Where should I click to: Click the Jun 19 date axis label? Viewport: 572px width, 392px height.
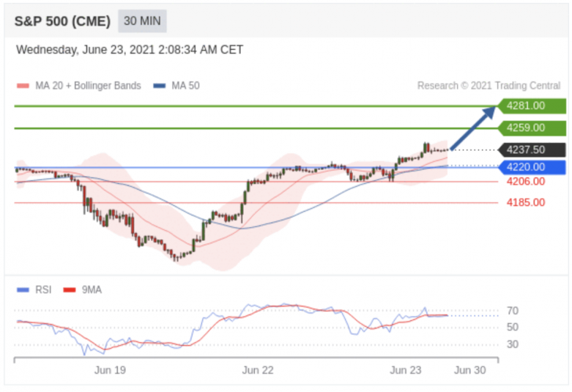pyautogui.click(x=110, y=370)
